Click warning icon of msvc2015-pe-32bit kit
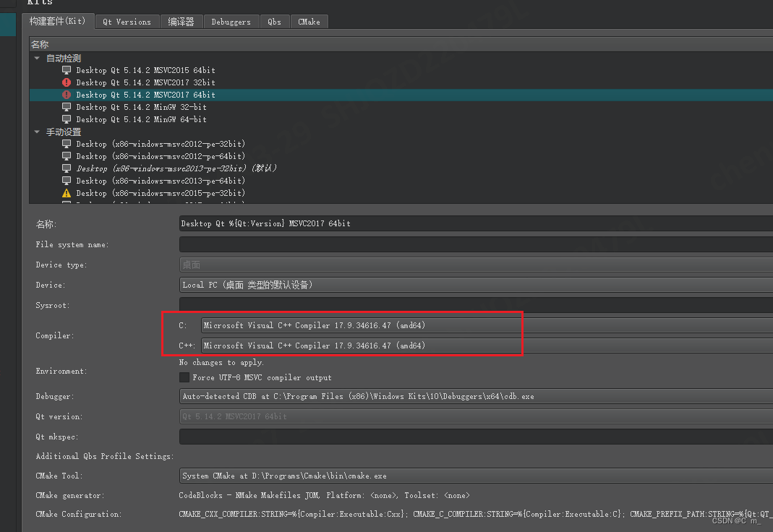The height and width of the screenshot is (532, 773). [67, 193]
